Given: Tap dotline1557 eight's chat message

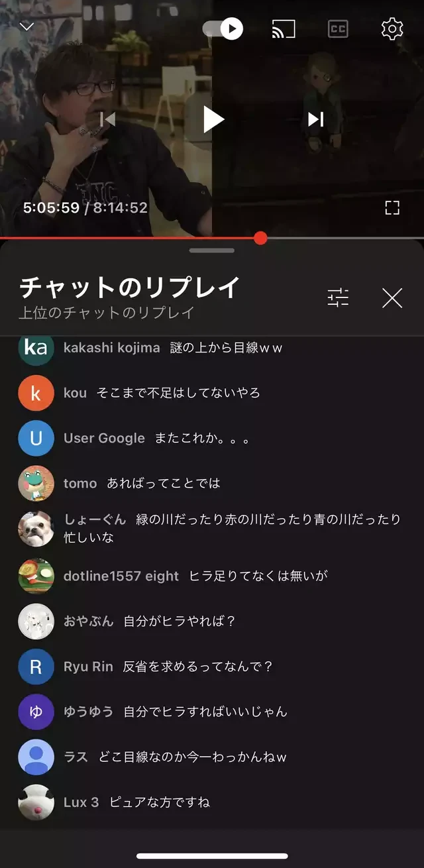Looking at the screenshot, I should (258, 576).
